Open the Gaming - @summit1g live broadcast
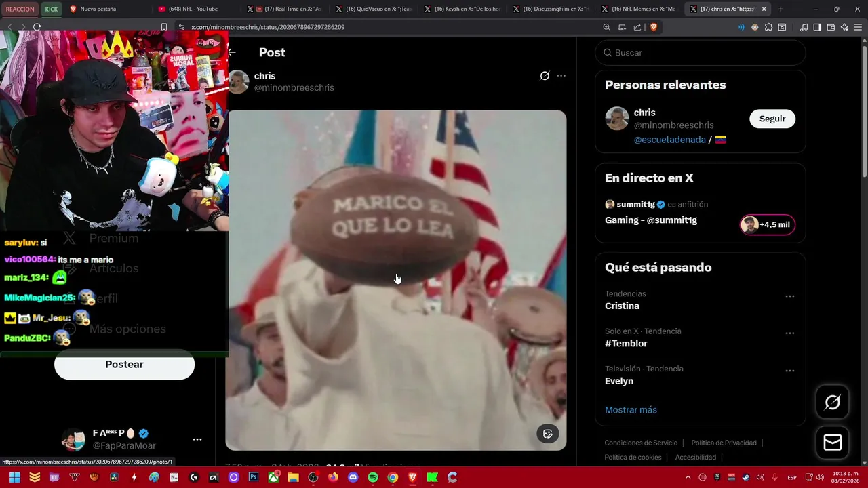This screenshot has height=488, width=868. pos(651,220)
